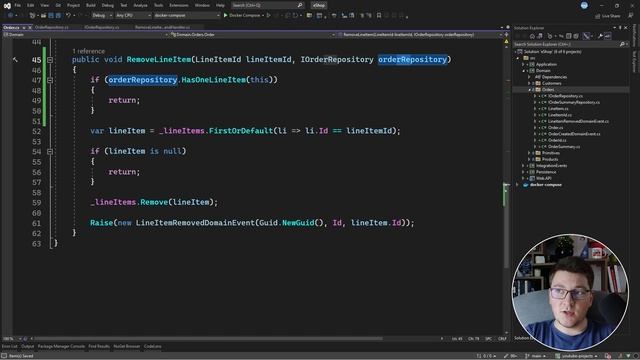Open the Domain.Orders.Order type dropdown
The height and width of the screenshot is (360, 640).
tap(253, 35)
